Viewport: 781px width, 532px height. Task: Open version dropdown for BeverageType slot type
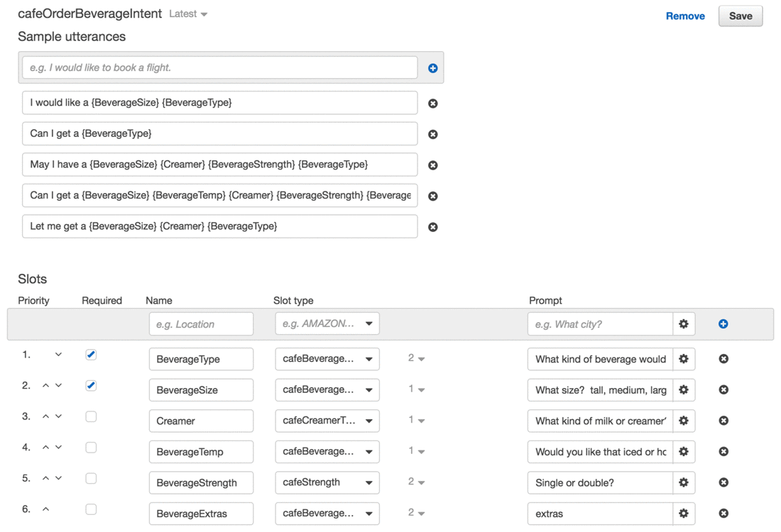click(416, 359)
